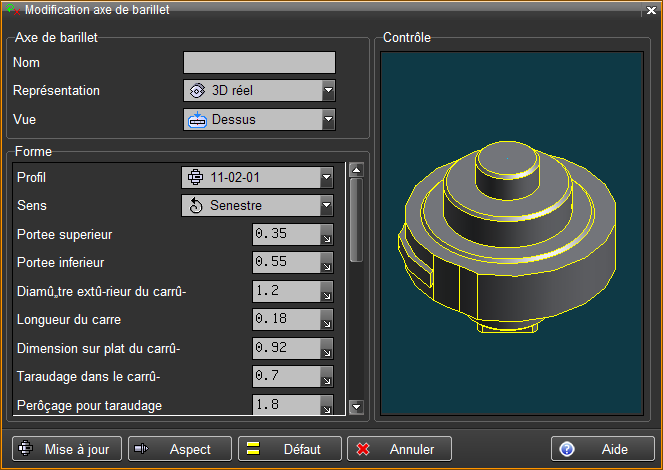Click the Longueur du carre label
The image size is (663, 470).
tap(69, 320)
